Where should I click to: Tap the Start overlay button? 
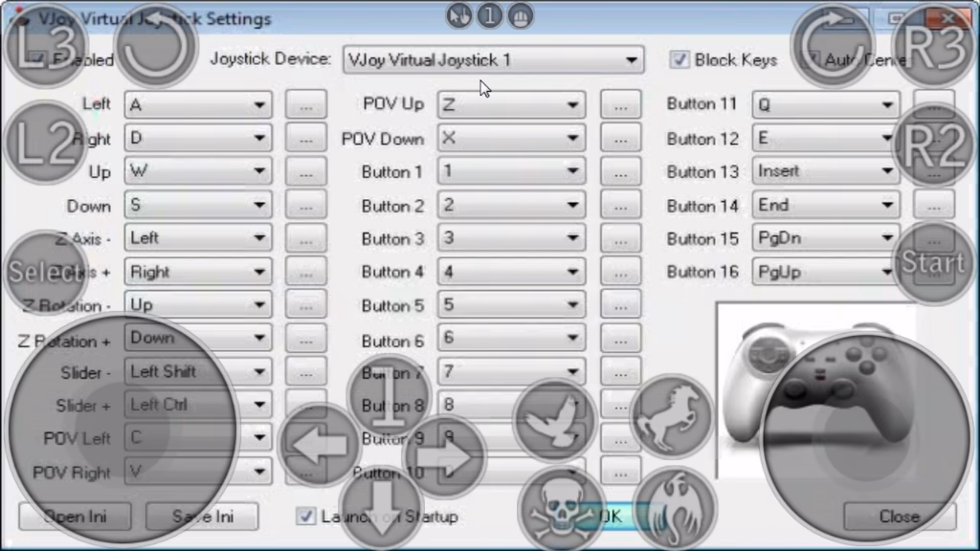(x=934, y=262)
